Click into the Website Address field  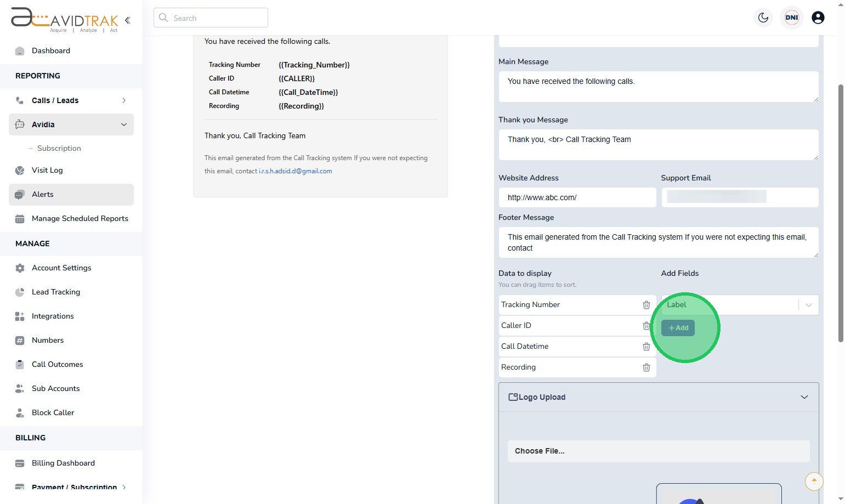coord(577,197)
